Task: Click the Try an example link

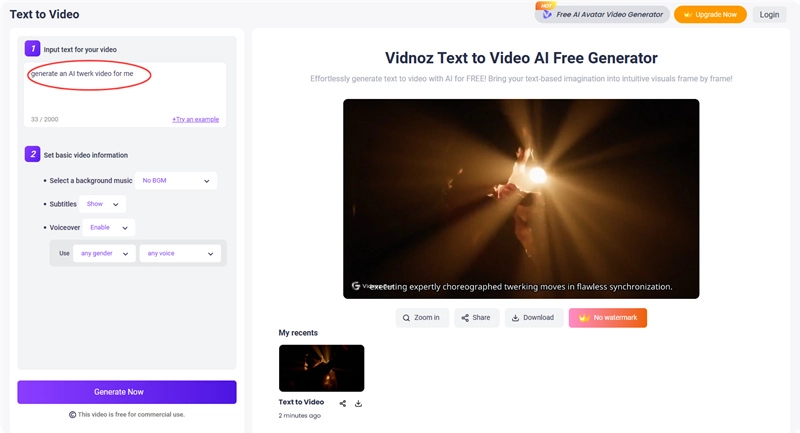Action: pos(195,119)
